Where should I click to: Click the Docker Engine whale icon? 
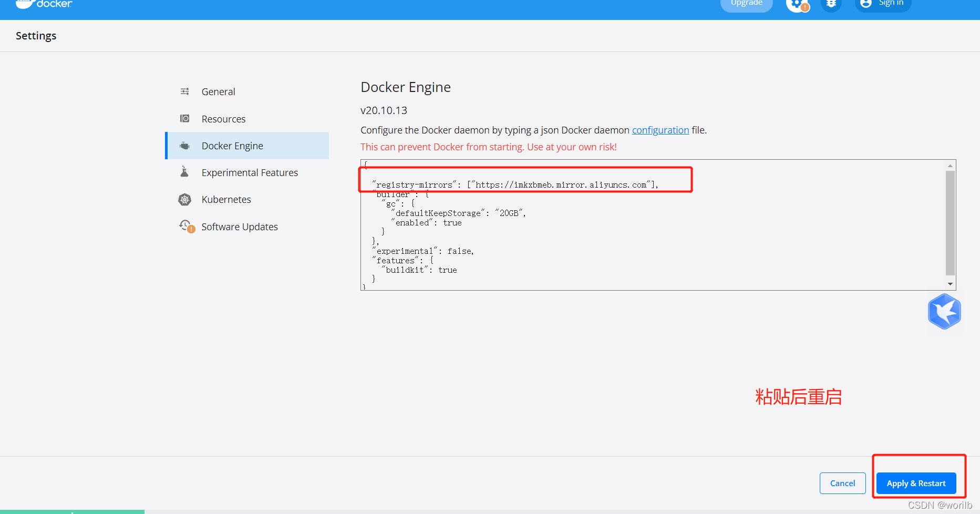185,146
